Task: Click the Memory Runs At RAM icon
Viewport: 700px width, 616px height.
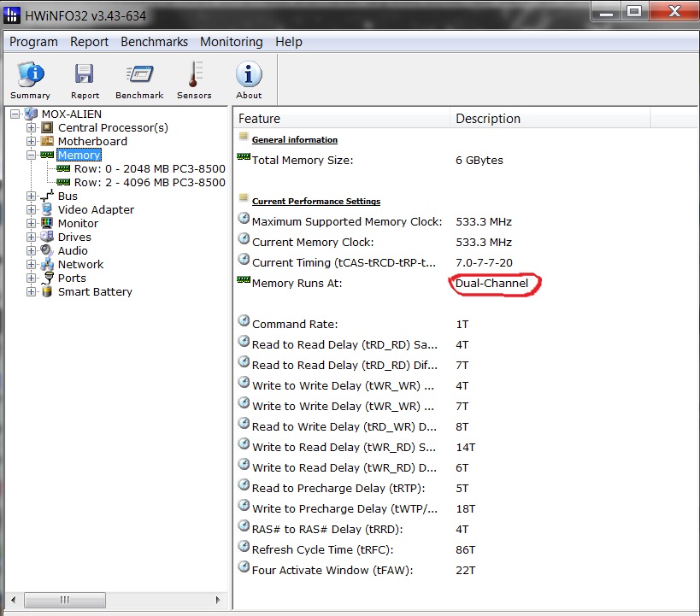Action: coord(244,280)
